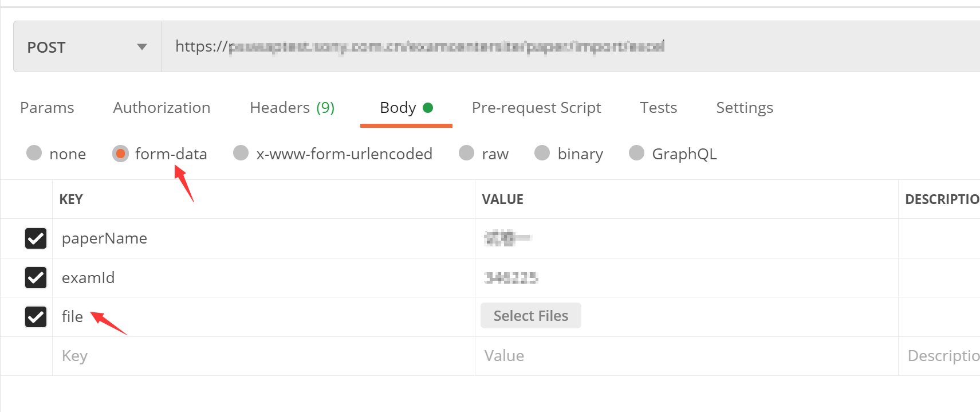Uncheck the paperName row checkbox
Viewport: 980px width, 412px height.
pyautogui.click(x=36, y=238)
